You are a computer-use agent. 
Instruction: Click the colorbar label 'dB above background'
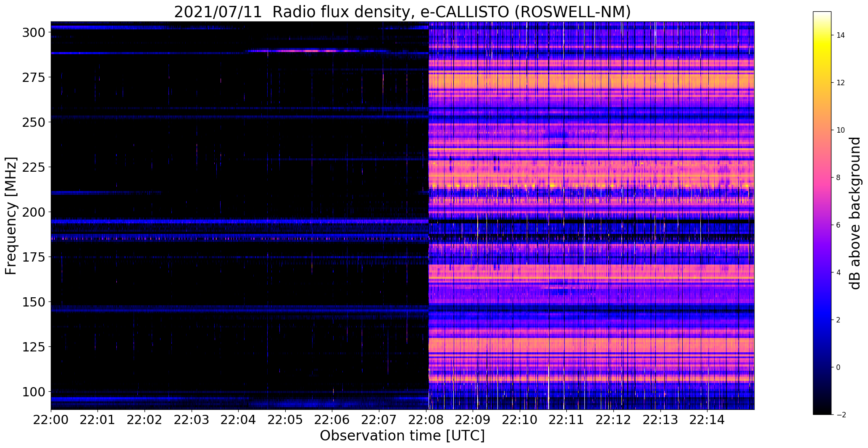[x=854, y=213]
